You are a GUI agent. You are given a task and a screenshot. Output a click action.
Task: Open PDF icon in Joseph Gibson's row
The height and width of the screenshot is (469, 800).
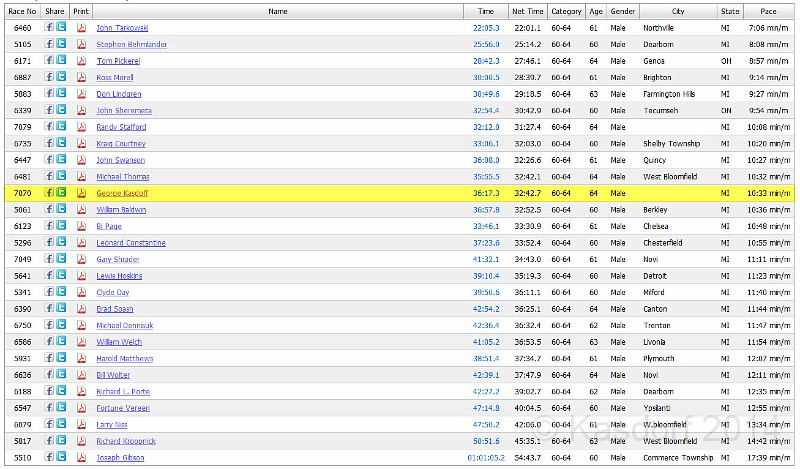81,457
